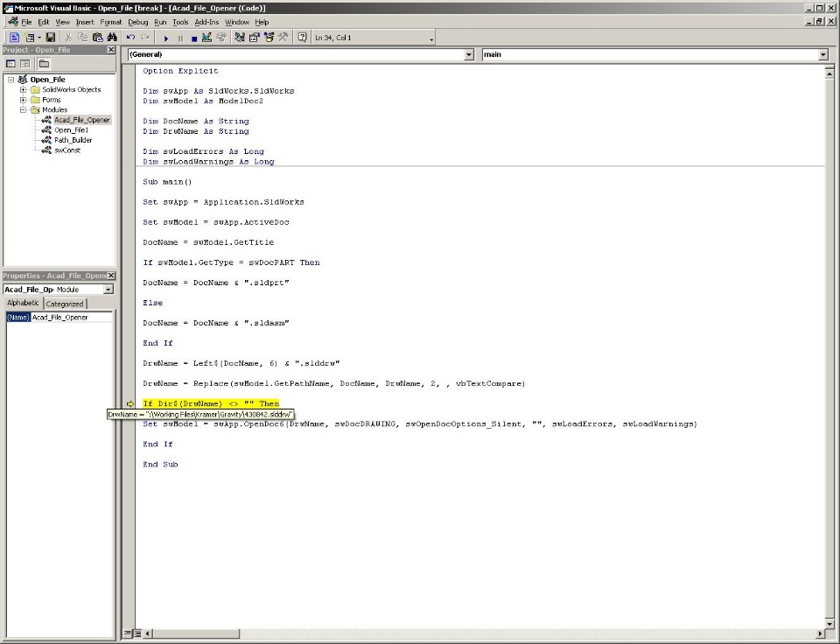840x644 pixels.
Task: Click the 'End Sub' code line
Action: pyautogui.click(x=160, y=465)
